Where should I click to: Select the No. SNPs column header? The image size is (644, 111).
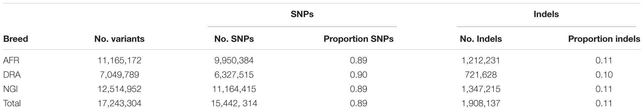coord(234,39)
